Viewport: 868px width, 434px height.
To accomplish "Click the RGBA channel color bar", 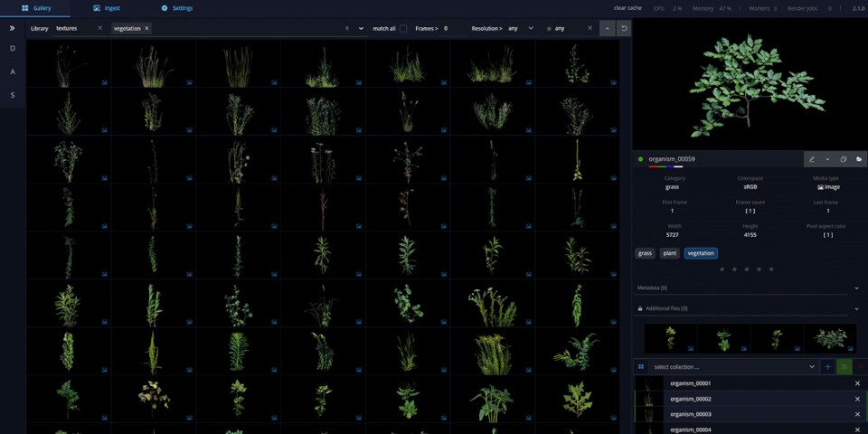I will (666, 166).
